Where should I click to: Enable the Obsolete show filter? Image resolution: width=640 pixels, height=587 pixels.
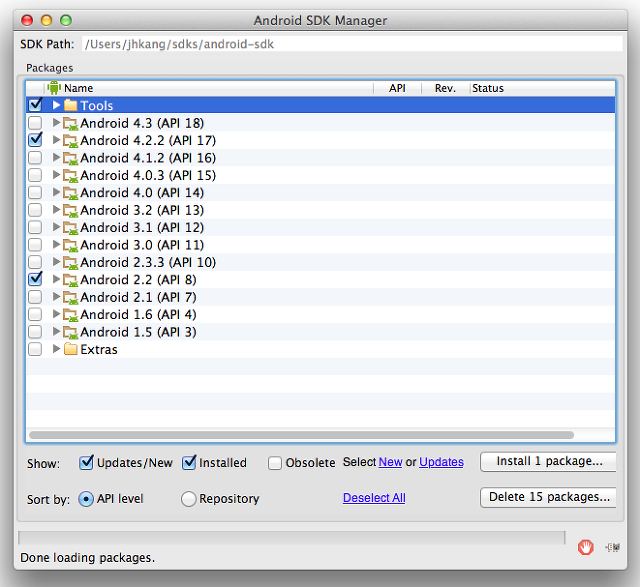[x=275, y=463]
